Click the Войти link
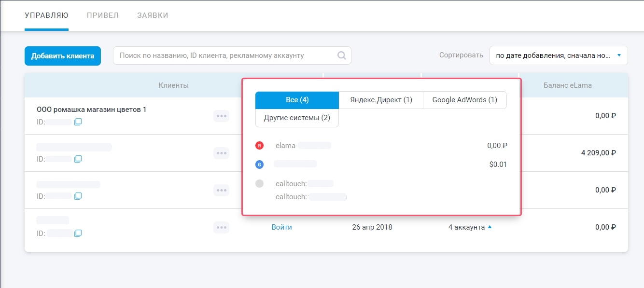The width and height of the screenshot is (644, 288). [281, 227]
